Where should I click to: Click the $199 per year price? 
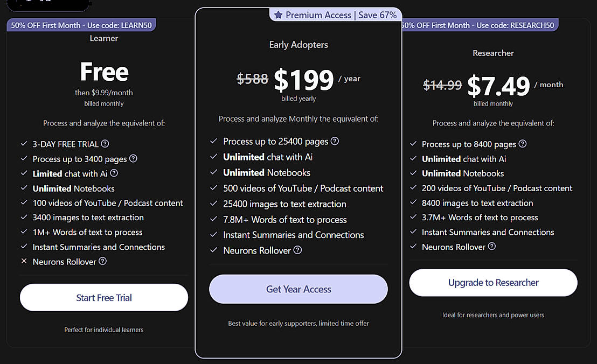point(303,80)
